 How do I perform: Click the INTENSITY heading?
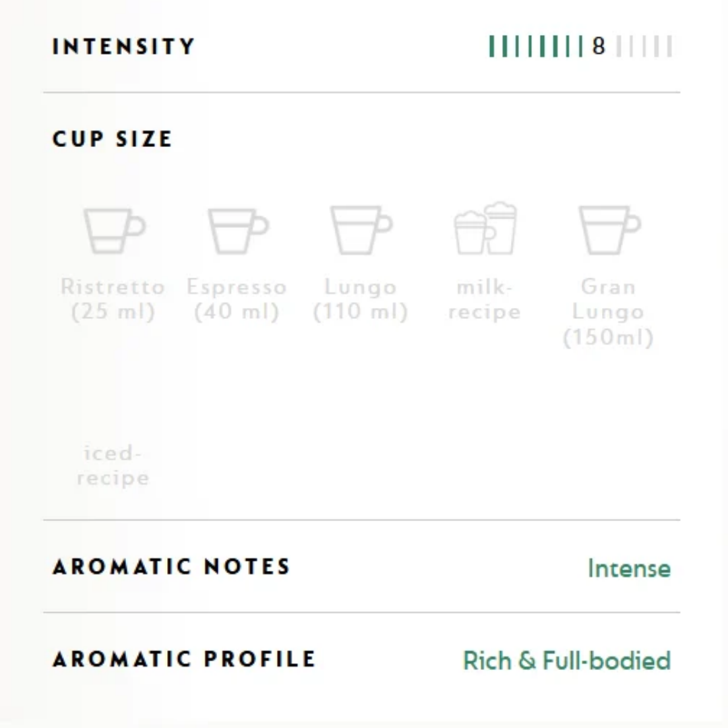pos(123,46)
